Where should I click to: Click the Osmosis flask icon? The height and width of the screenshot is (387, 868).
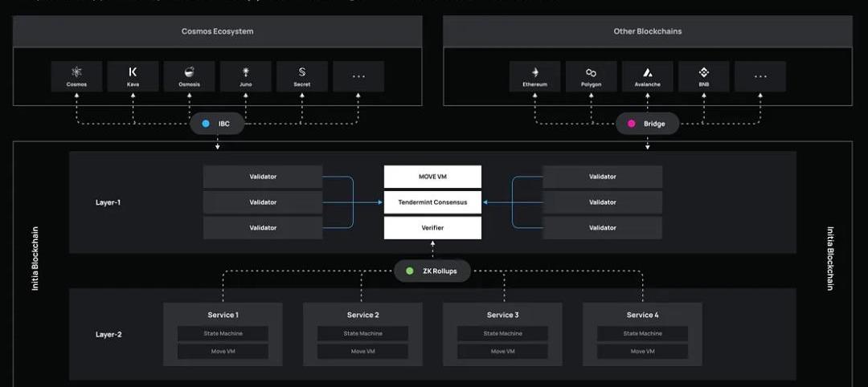pyautogui.click(x=190, y=72)
